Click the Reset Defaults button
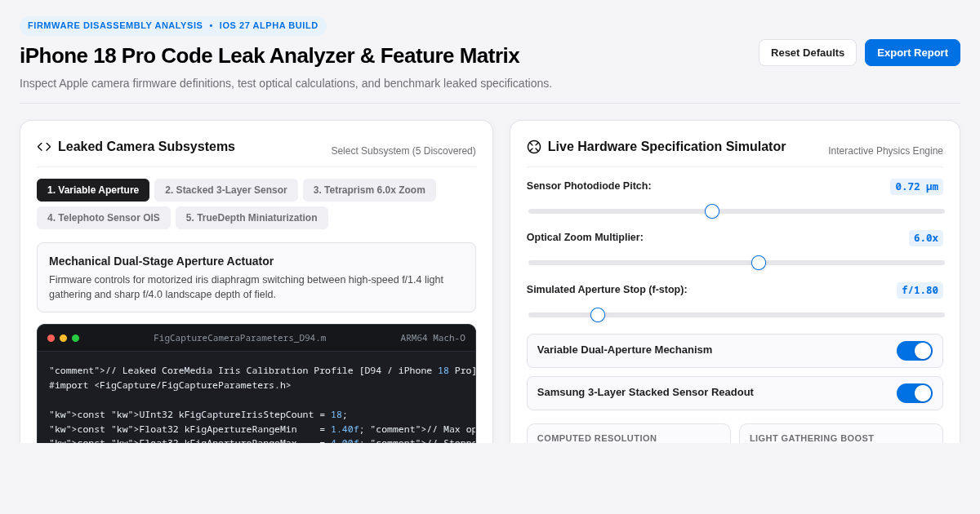Viewport: 980px width, 514px height. pos(808,52)
